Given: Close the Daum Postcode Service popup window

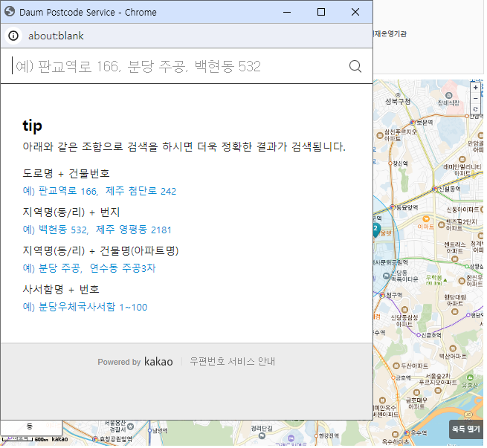Looking at the screenshot, I should 355,12.
